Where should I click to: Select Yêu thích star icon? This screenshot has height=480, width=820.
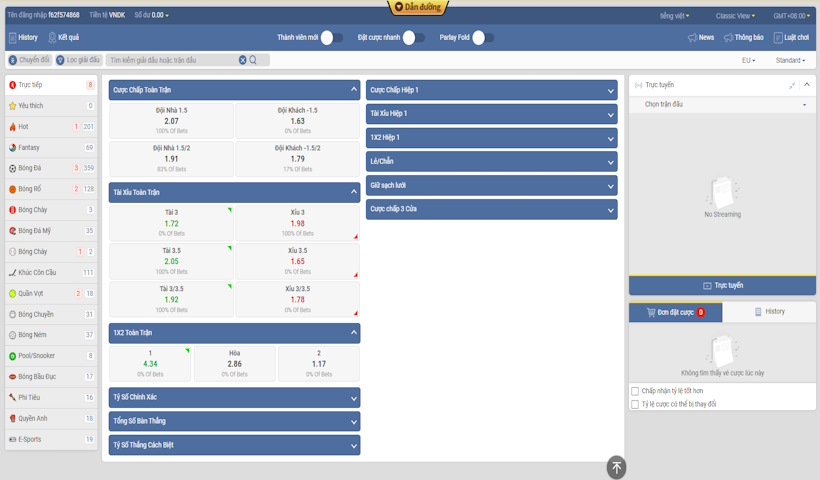13,106
